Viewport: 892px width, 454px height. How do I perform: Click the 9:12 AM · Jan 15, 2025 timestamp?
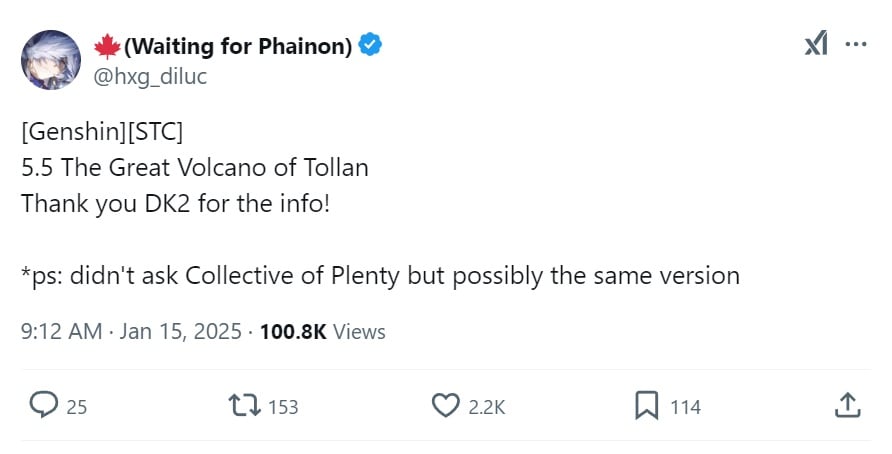133,332
